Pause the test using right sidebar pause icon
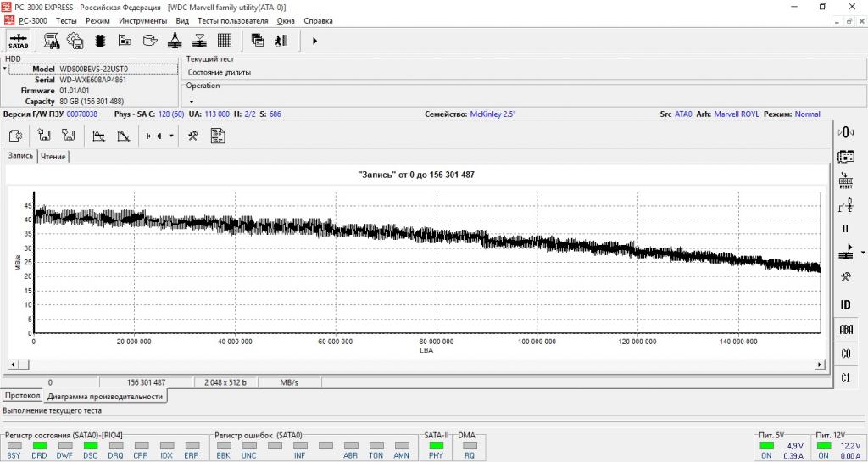Screen dimensions: 868x462 tap(845, 229)
